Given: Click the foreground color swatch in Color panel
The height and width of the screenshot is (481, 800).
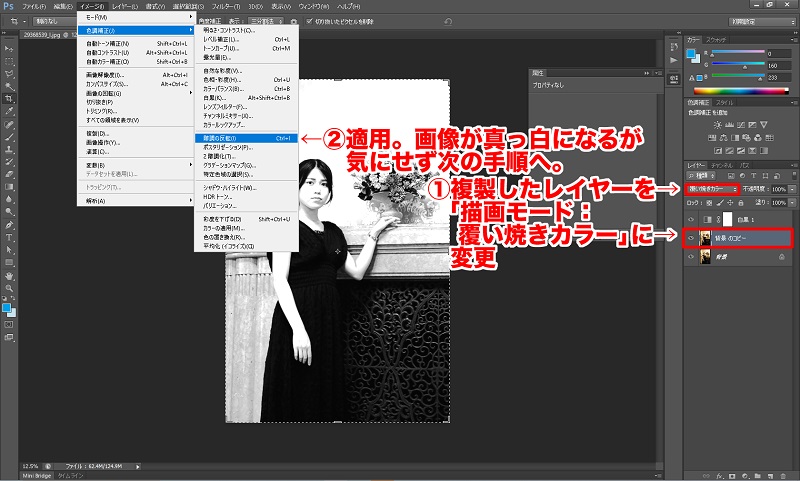Looking at the screenshot, I should point(691,54).
